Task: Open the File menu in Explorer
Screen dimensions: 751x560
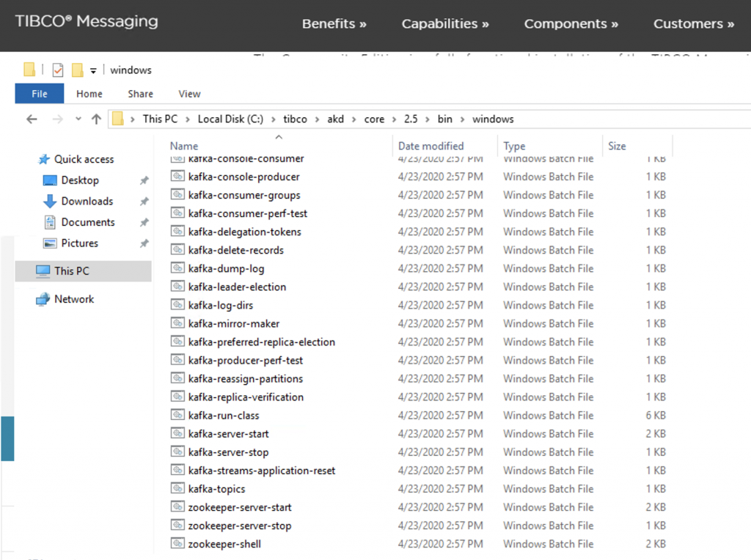Action: [39, 93]
